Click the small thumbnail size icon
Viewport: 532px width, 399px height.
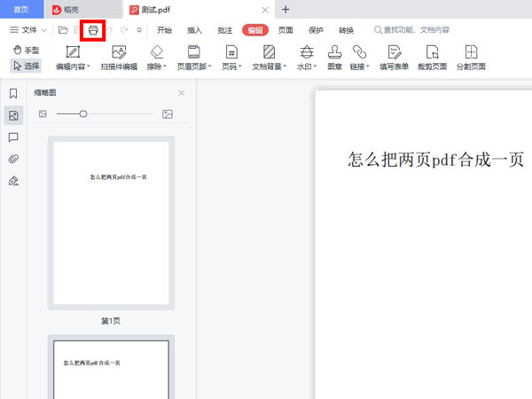pos(43,113)
